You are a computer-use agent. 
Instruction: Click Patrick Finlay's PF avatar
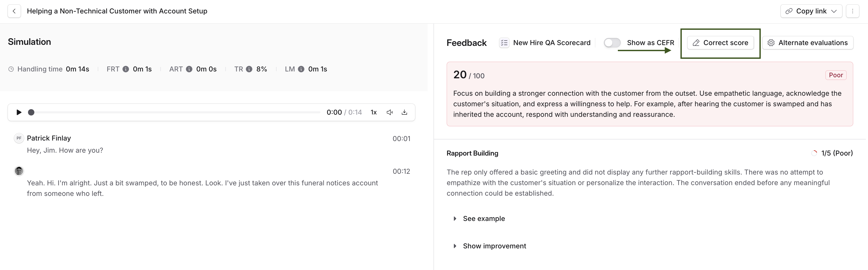click(19, 138)
